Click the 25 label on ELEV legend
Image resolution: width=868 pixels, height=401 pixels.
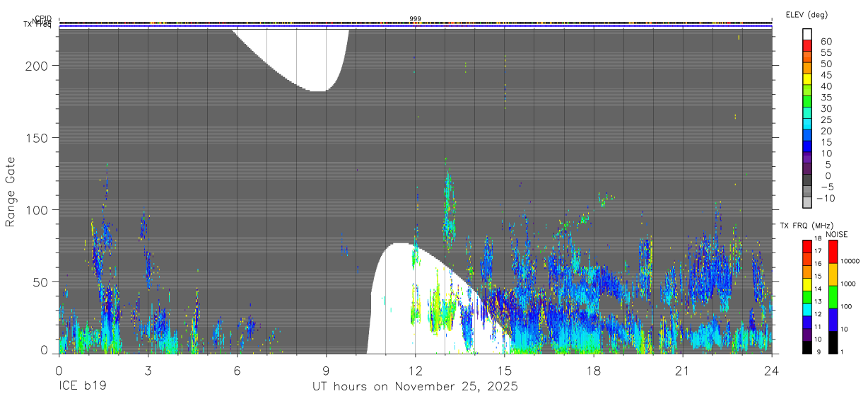click(x=826, y=120)
